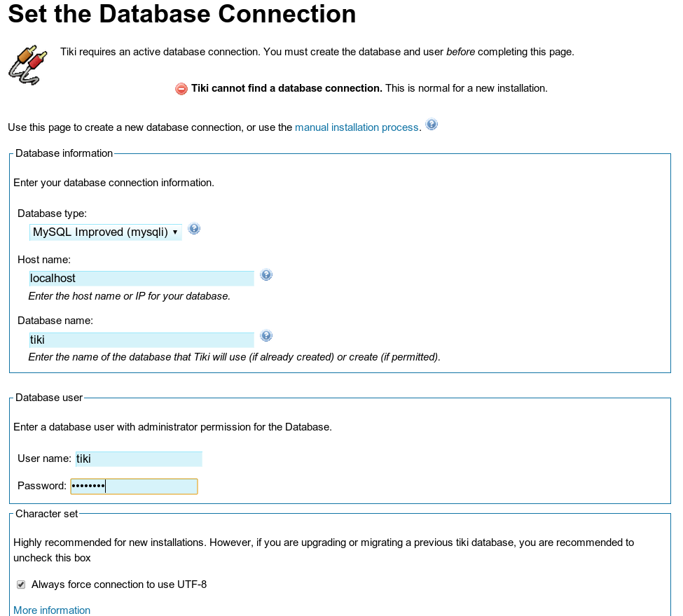Click the "Database user" section legend
This screenshot has height=616, width=683.
(x=49, y=398)
